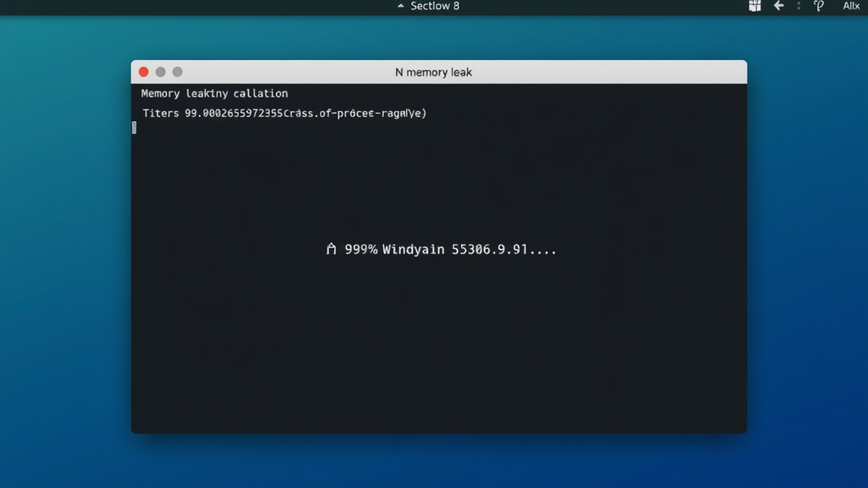Maximize the N memory leak terminal window
868x488 pixels.
coord(177,72)
